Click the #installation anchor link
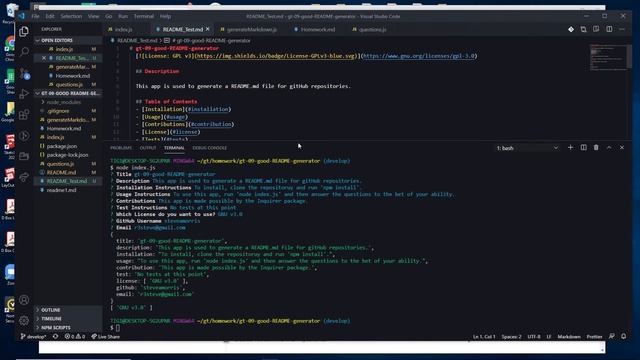Screen dimensions: 640x360 click(208, 109)
